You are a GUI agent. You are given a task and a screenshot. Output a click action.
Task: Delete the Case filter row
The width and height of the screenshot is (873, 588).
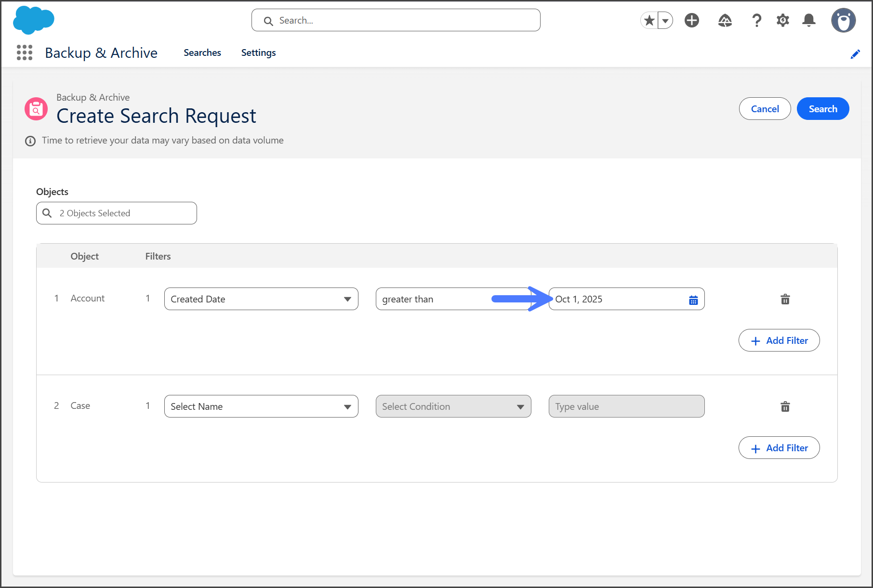point(785,406)
